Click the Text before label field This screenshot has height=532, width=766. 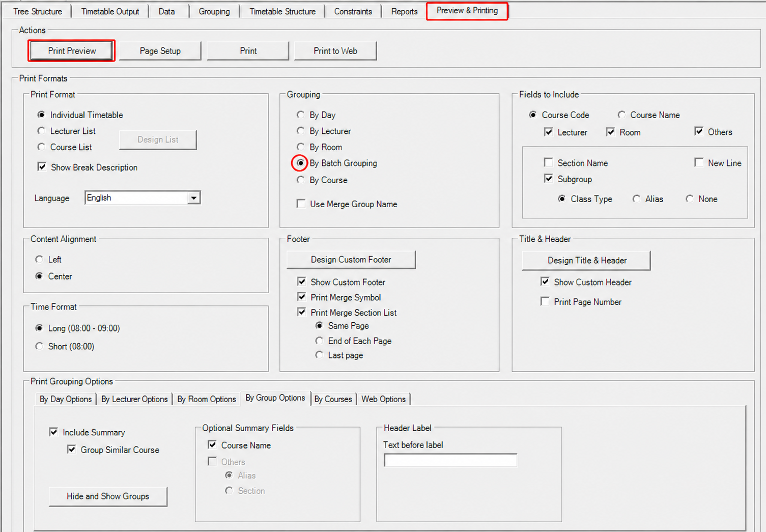[450, 460]
